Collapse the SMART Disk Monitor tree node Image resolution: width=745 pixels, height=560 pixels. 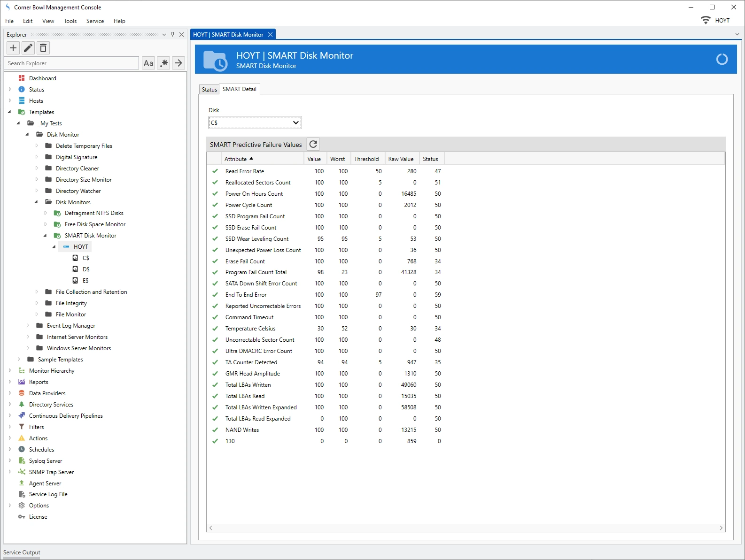(45, 236)
